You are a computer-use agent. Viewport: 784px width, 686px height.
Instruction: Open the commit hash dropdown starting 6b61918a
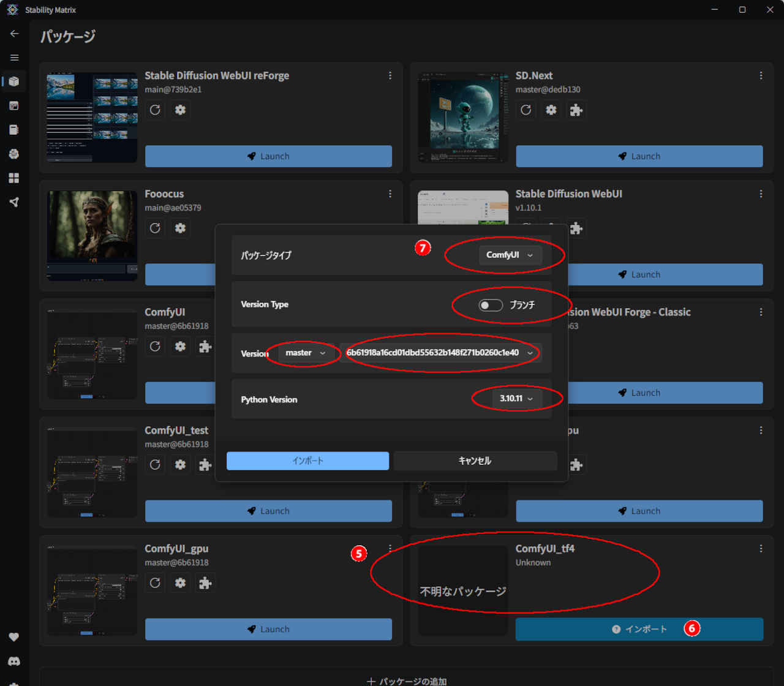pos(440,353)
